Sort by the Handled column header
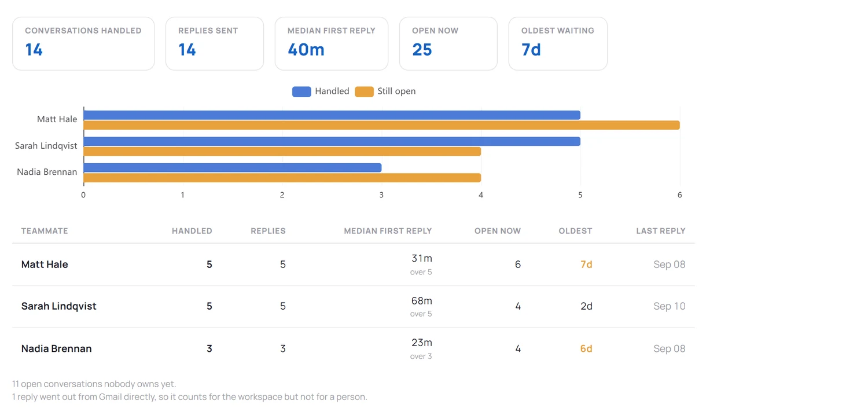Screen dimensions: 868x415 [192, 231]
